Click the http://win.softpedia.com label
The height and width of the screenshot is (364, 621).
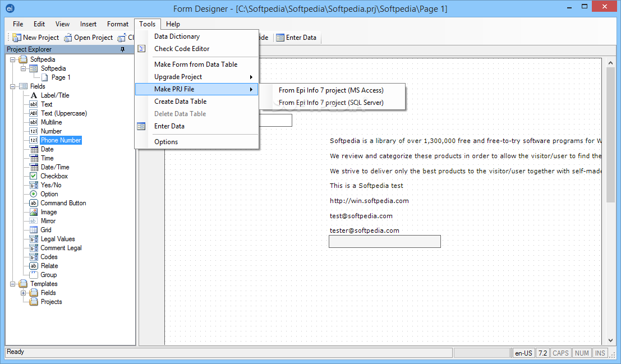(369, 201)
